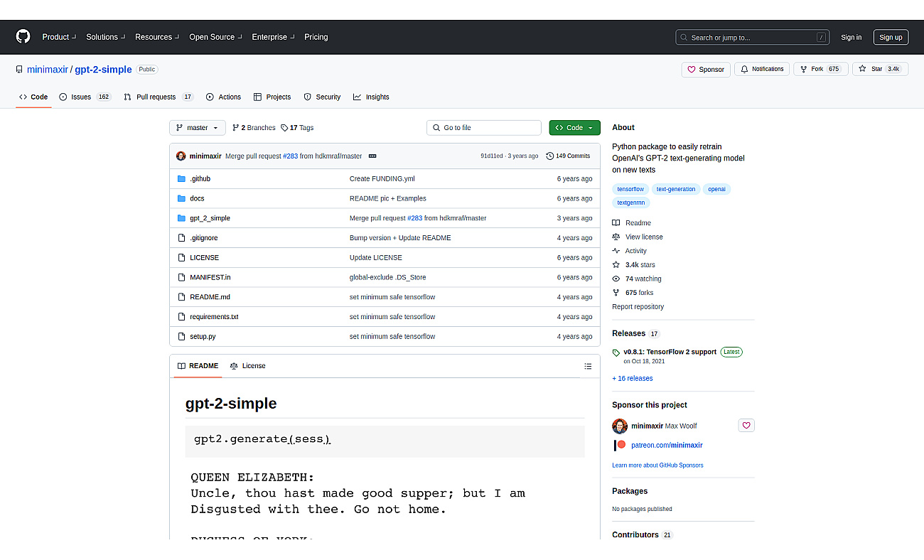View the 17 Tags link
The height and width of the screenshot is (560, 924).
coord(297,128)
